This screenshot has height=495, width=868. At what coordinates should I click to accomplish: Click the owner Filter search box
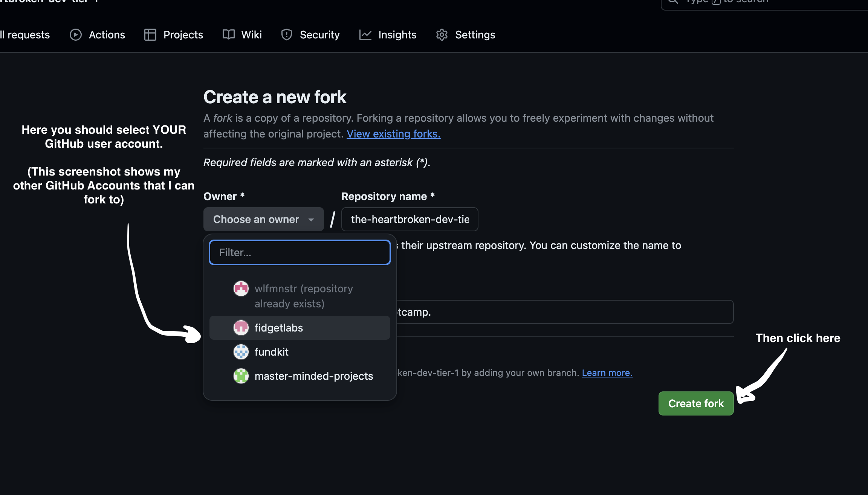pos(300,252)
